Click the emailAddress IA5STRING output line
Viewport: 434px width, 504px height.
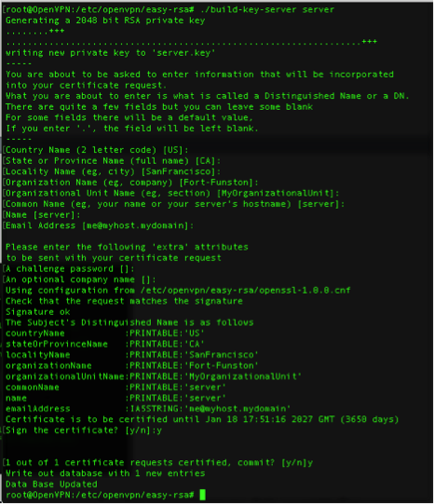click(x=148, y=409)
